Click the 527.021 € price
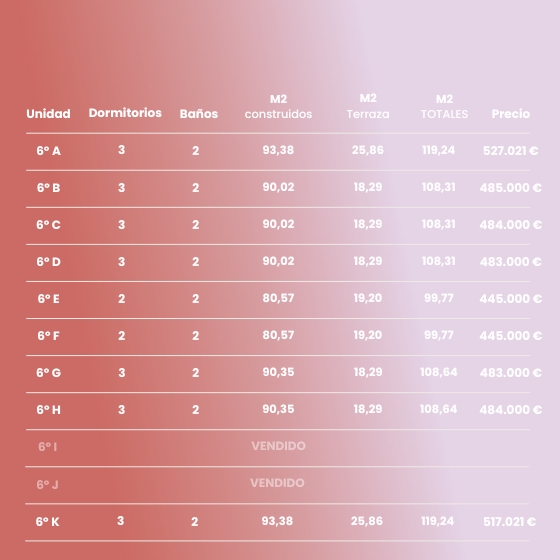Screen dimensions: 560x560 pos(510,151)
